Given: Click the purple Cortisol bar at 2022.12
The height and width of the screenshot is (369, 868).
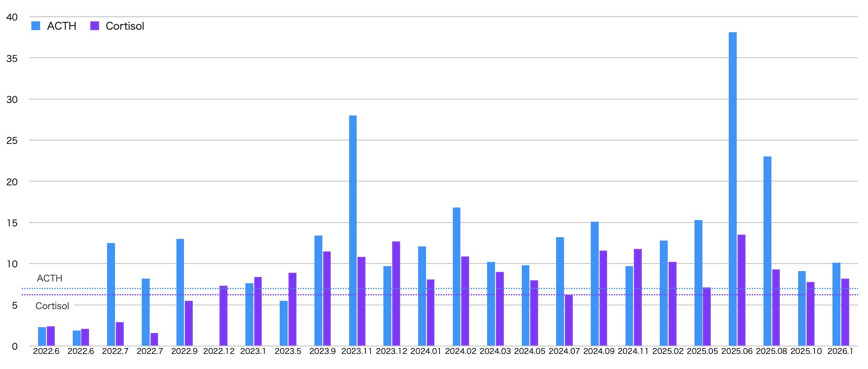Looking at the screenshot, I should pos(223,316).
